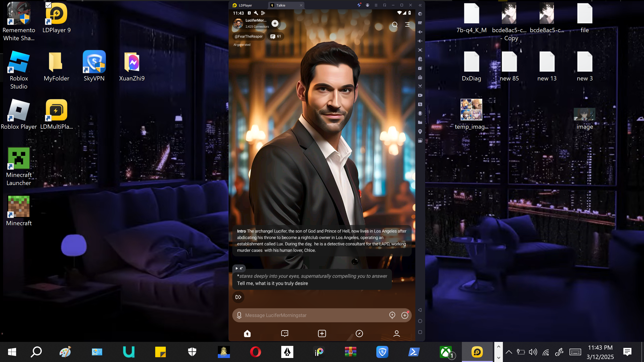Open LDPlayer hamburger menu in title bar
The image size is (644, 362).
coord(376,5)
